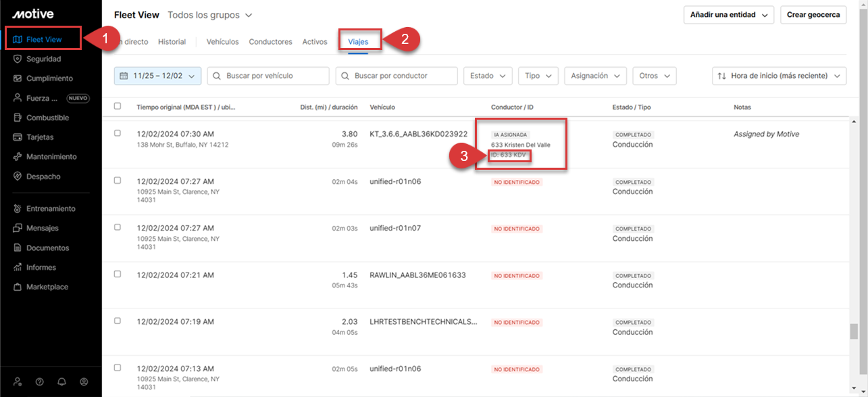Tick the checkbox for the 07:21 AM trip
This screenshot has width=868, height=397.
click(118, 274)
